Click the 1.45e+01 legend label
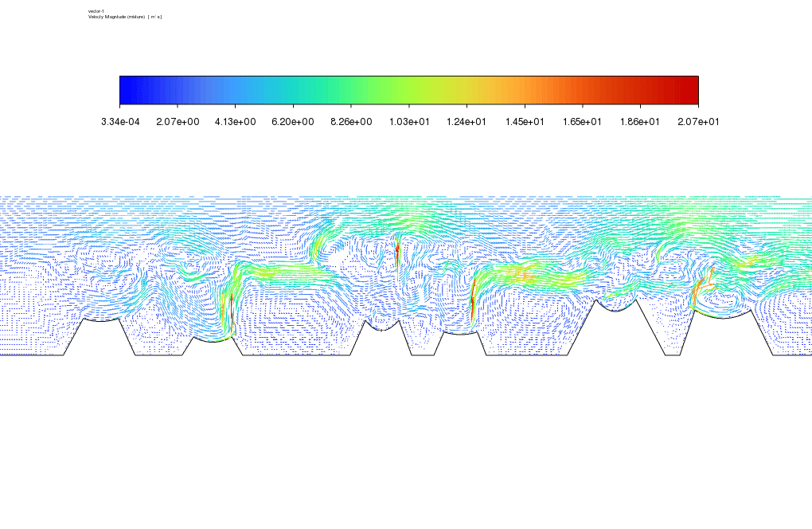Screen dimensions: 812x529 click(x=525, y=122)
